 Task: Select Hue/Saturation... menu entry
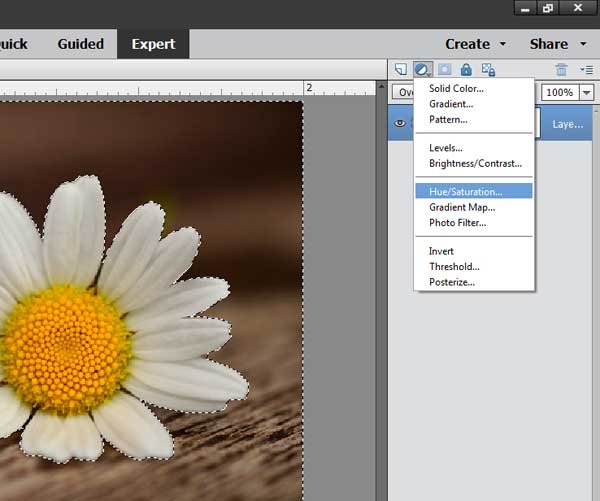click(474, 191)
